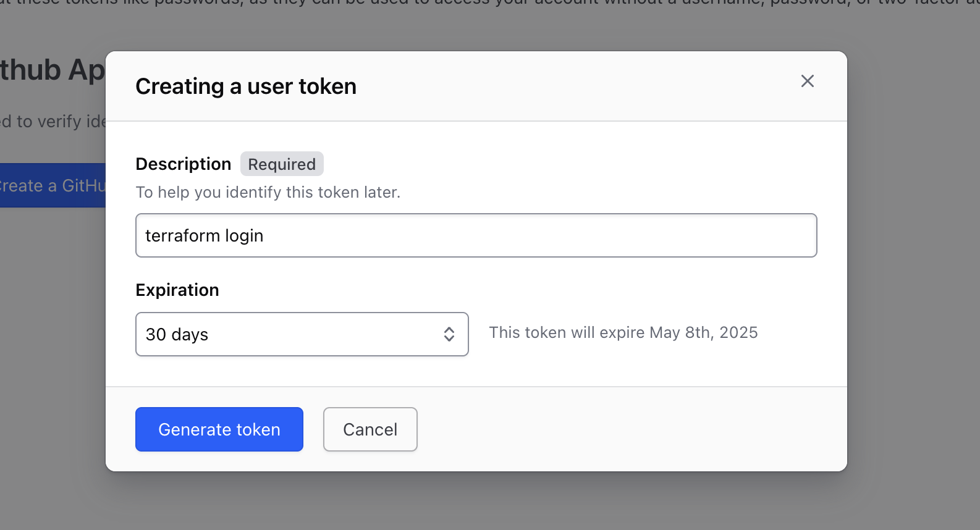Open the 30 days expiration dropdown
The height and width of the screenshot is (530, 980).
coord(302,334)
